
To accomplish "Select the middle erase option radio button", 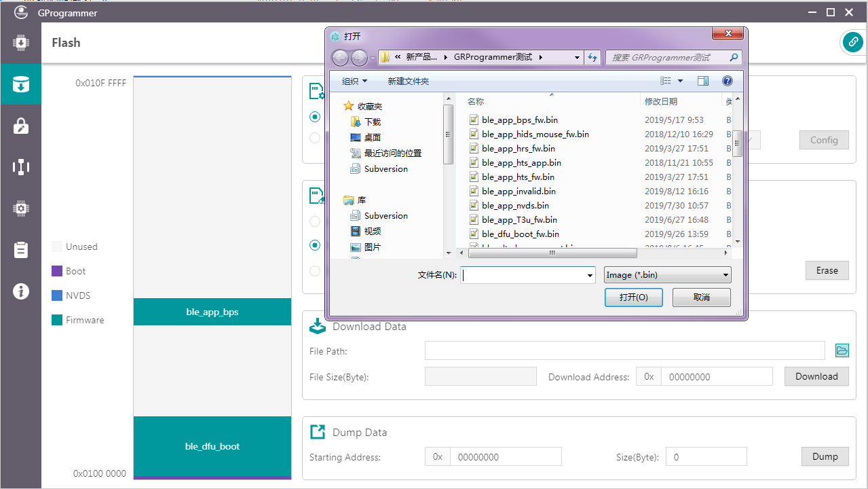I will click(x=315, y=245).
